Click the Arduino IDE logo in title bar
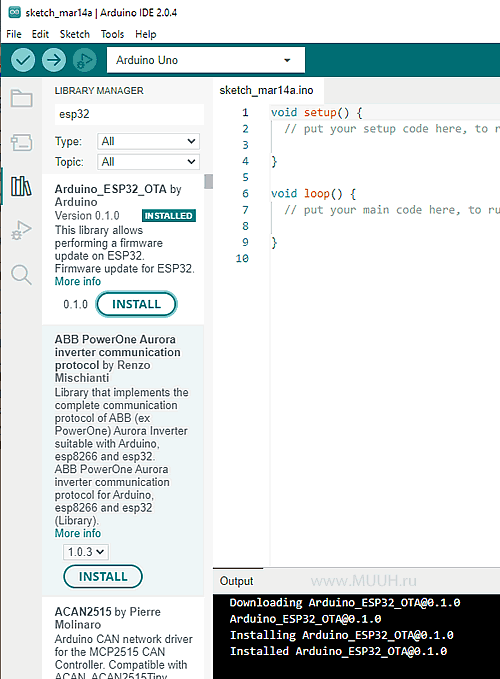The image size is (500, 679). click(x=15, y=12)
